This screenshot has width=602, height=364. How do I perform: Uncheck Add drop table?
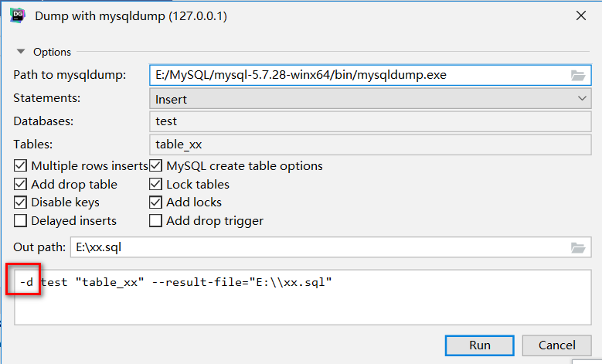point(21,185)
